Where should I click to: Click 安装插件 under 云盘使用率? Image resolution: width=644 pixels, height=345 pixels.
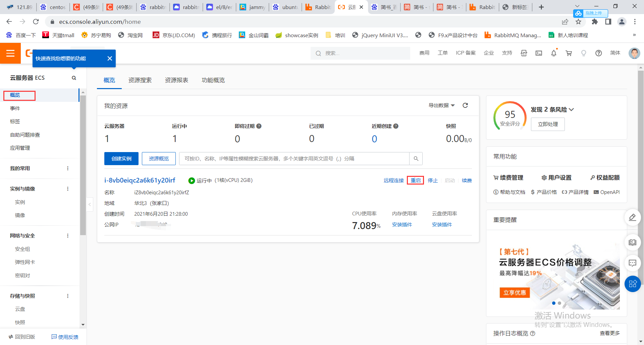(x=442, y=225)
